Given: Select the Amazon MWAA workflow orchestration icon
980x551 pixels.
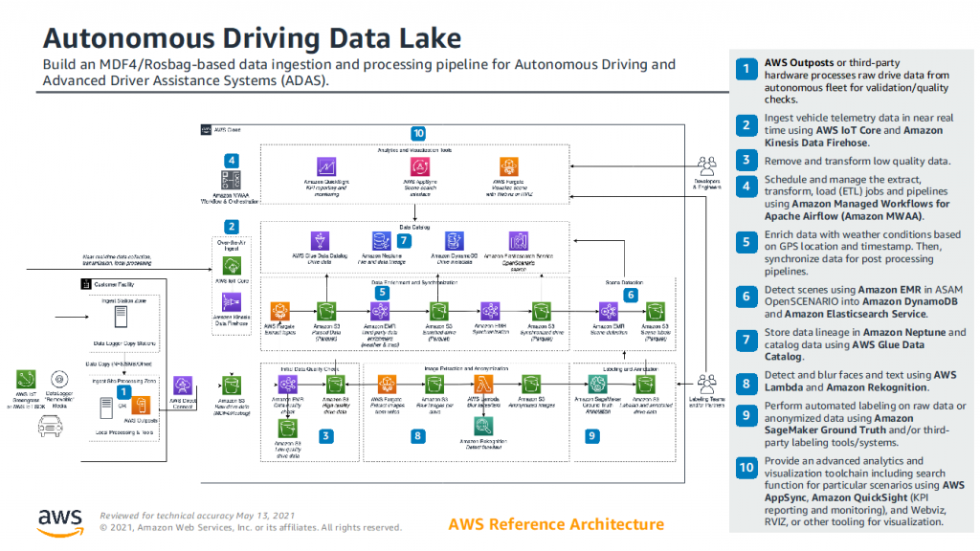Looking at the screenshot, I should pyautogui.click(x=231, y=179).
